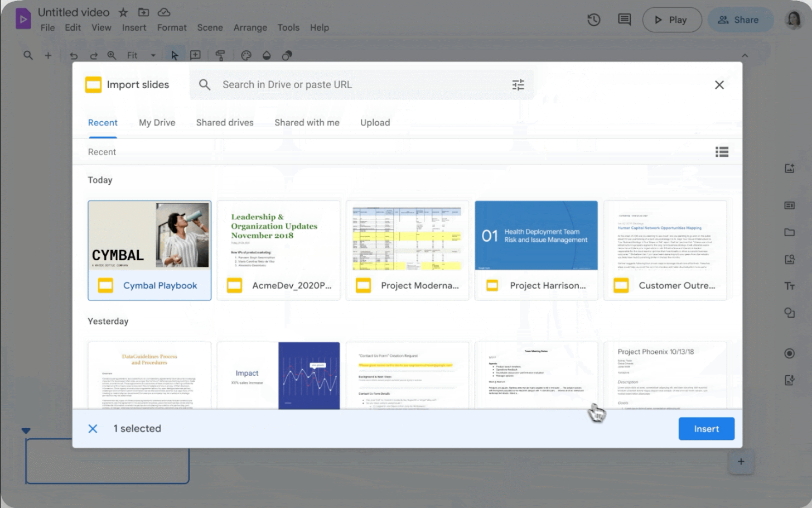Open the paint format tool
The image size is (812, 508).
221,55
